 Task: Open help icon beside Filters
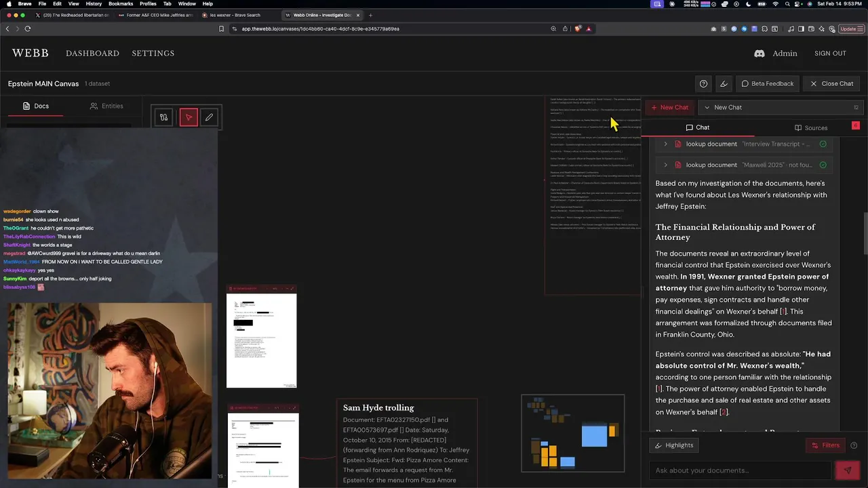(854, 445)
